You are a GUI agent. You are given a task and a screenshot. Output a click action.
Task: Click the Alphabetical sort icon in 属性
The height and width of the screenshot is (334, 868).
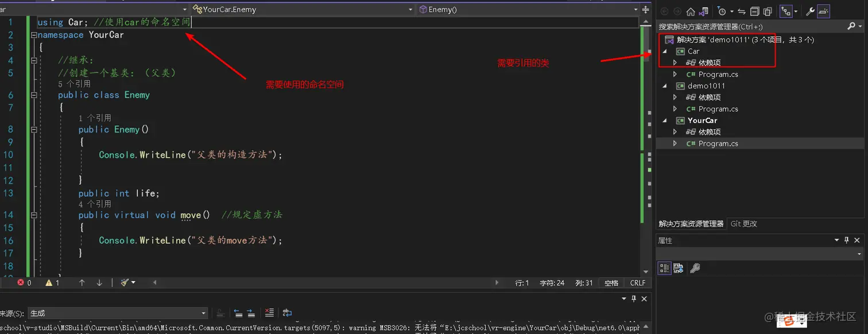(678, 268)
